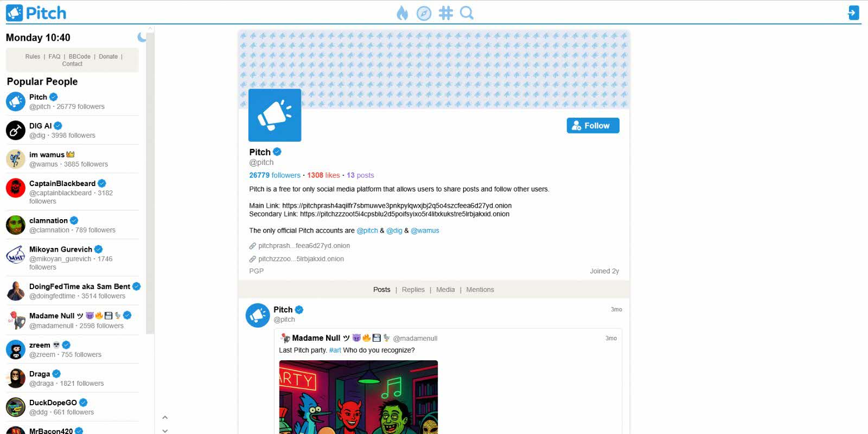Click the PGP link on profile

(x=256, y=271)
